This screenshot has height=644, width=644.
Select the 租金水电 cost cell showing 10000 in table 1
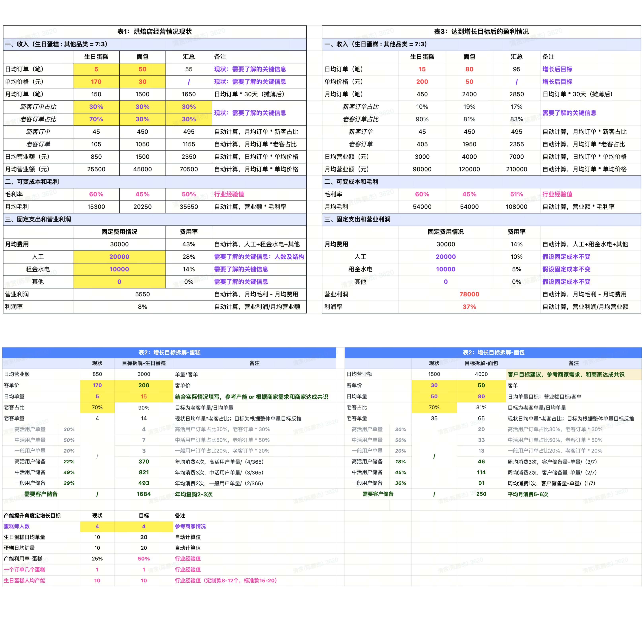(x=119, y=269)
